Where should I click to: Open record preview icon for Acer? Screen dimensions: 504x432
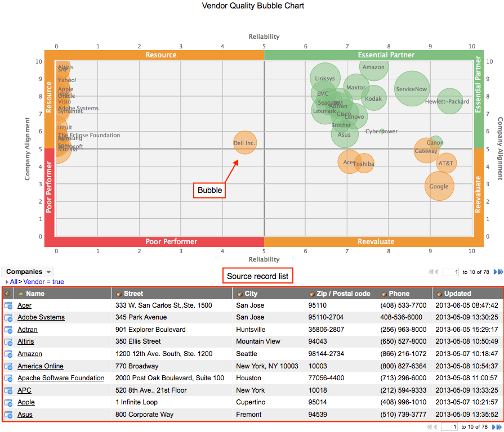[8, 305]
